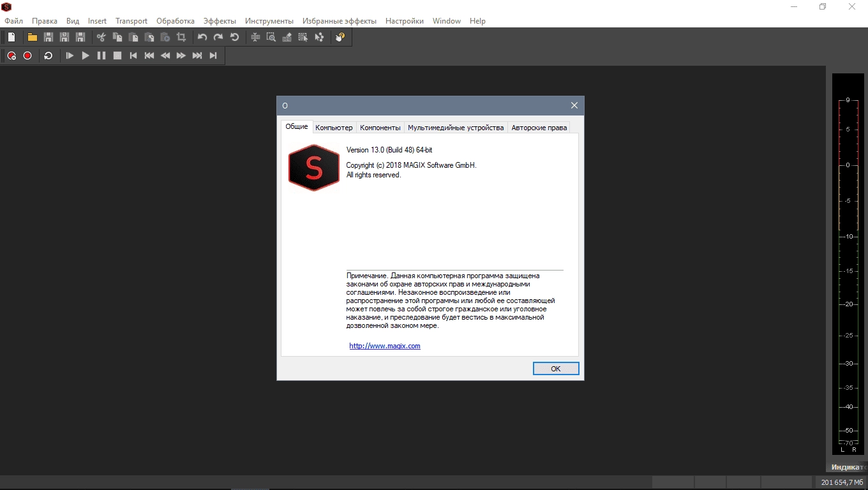Stop playback
This screenshot has width=868, height=490.
tap(117, 56)
